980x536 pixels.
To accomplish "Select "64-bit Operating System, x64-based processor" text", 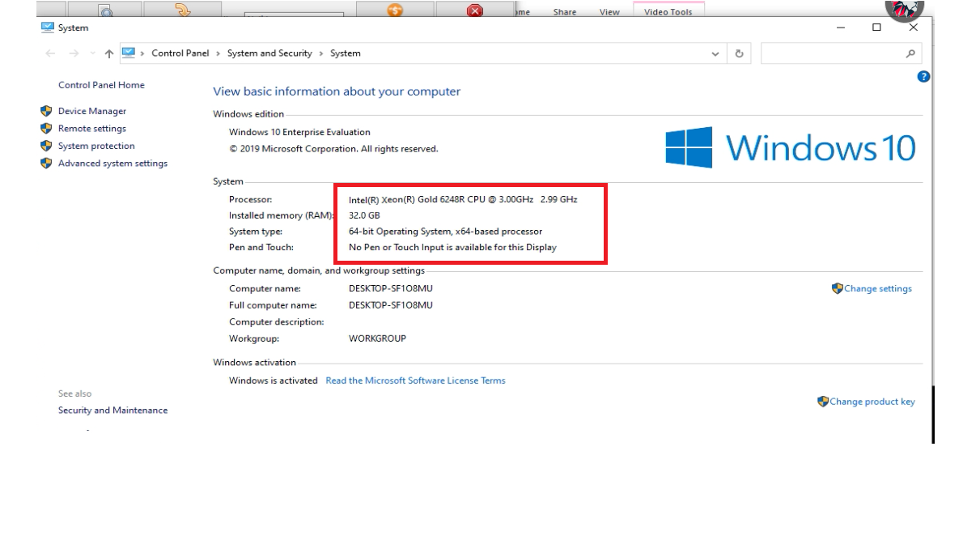I will 445,232.
